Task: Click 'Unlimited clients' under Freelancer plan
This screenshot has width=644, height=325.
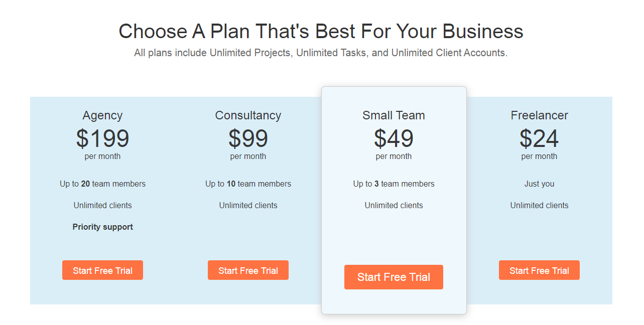Action: click(539, 205)
